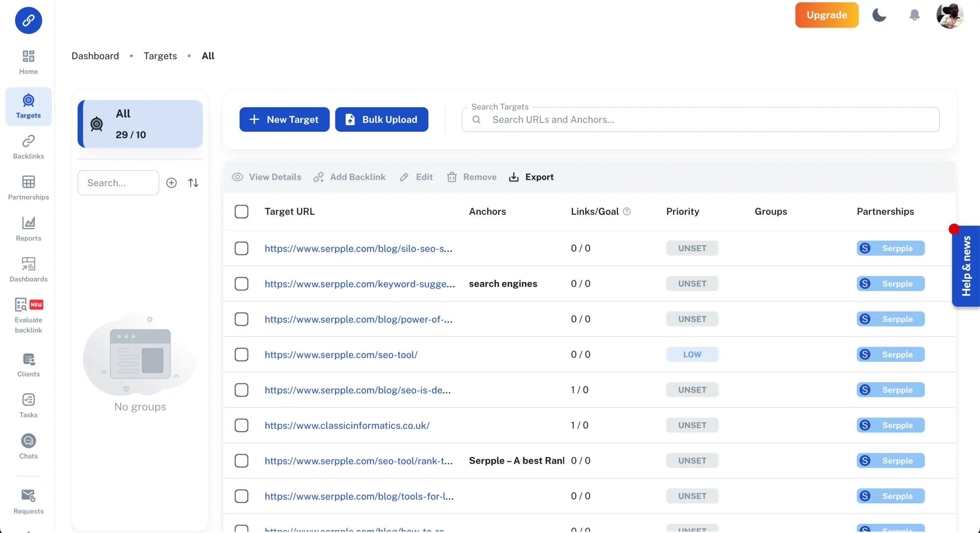Open Tasks in the sidebar

click(x=28, y=406)
